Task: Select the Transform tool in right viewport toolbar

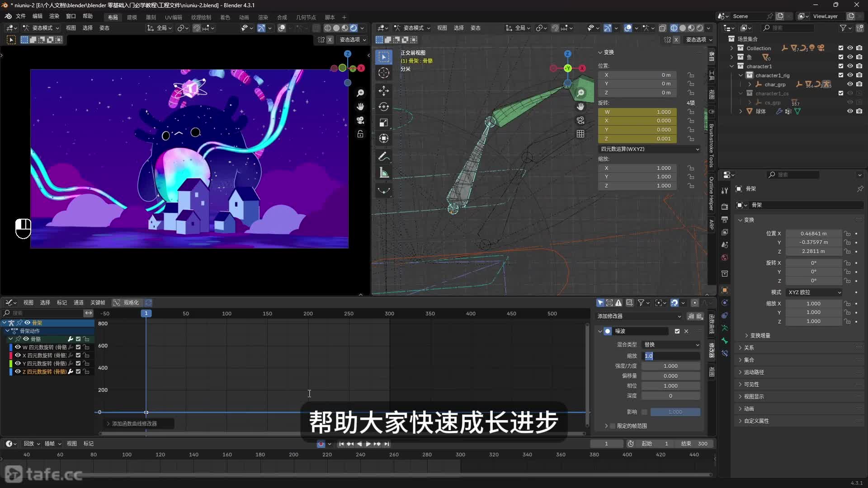Action: pyautogui.click(x=383, y=138)
